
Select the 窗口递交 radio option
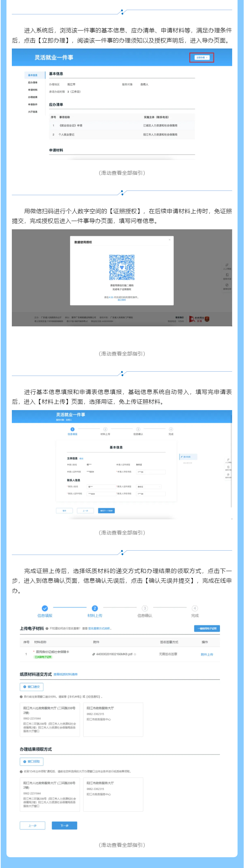[x=32, y=687]
